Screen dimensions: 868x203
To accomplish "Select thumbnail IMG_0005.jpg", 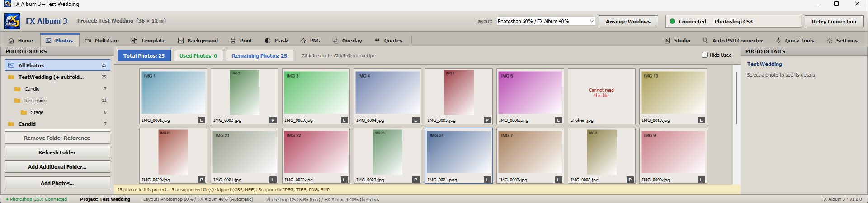I will (459, 96).
